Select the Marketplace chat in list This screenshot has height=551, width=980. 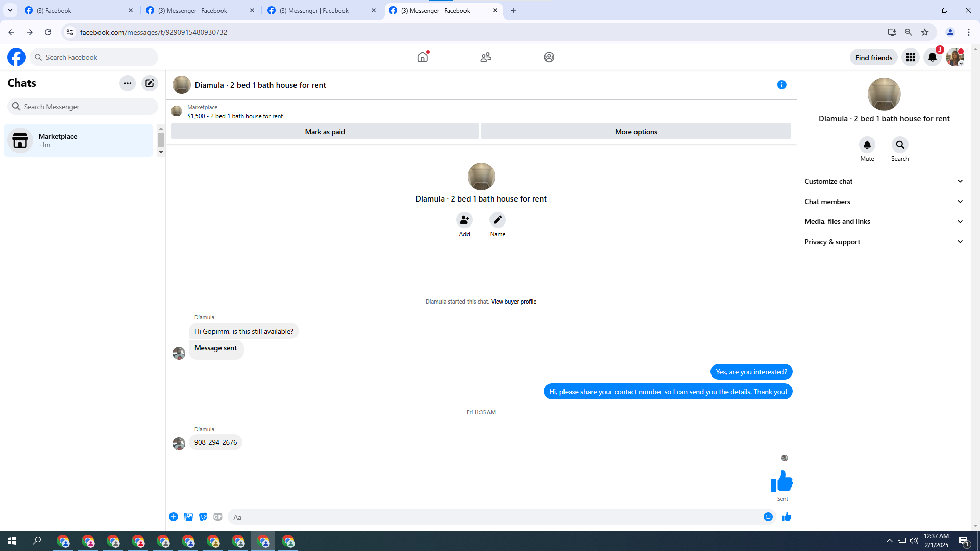78,140
